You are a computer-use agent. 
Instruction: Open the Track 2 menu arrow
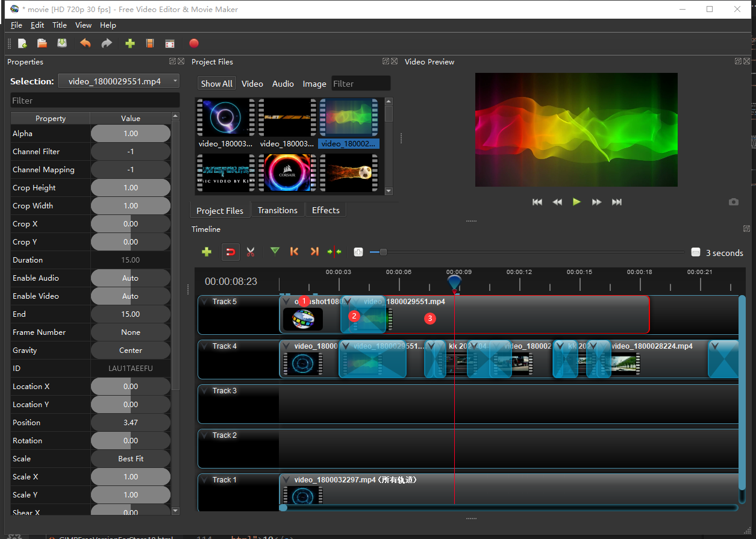point(205,435)
